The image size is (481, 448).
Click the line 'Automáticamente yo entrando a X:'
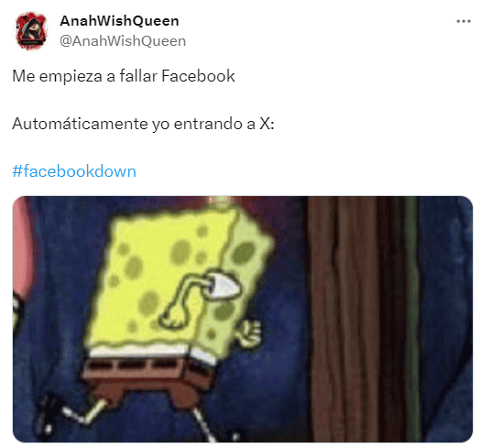(x=143, y=124)
